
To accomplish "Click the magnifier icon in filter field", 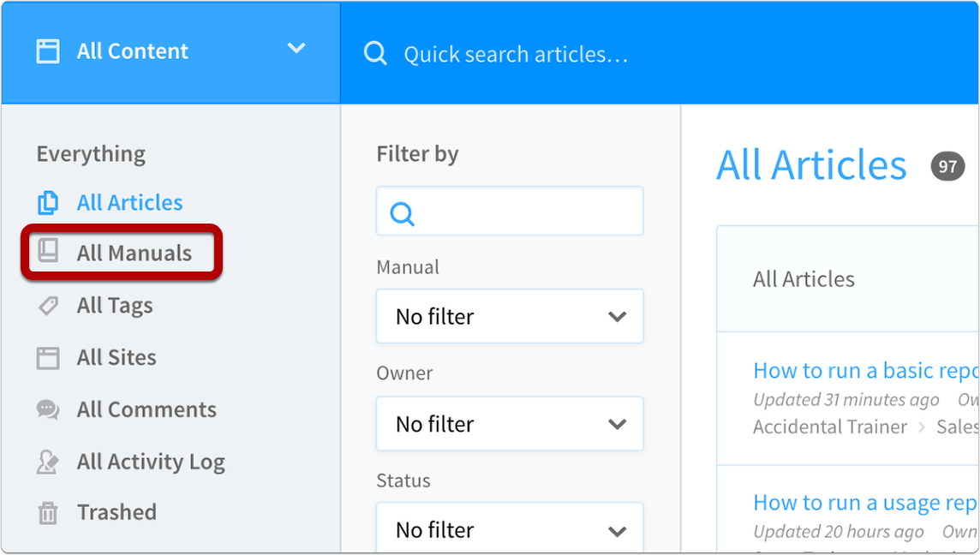I will pyautogui.click(x=402, y=213).
